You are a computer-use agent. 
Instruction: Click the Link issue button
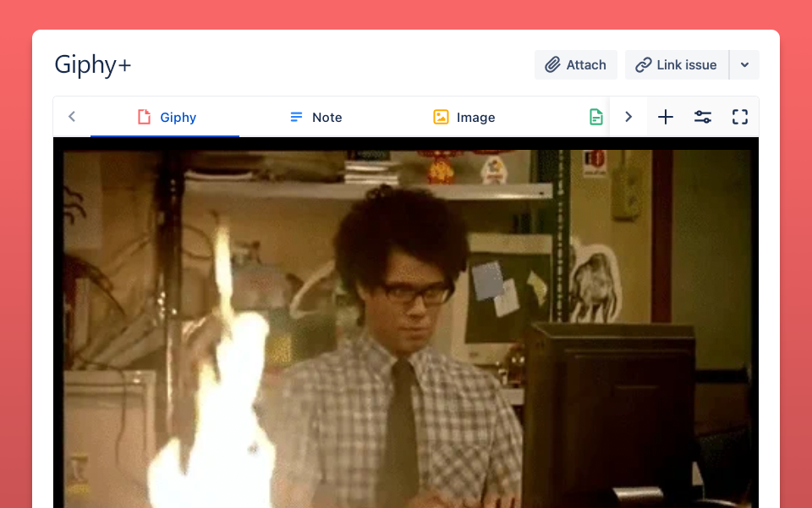[x=677, y=65]
